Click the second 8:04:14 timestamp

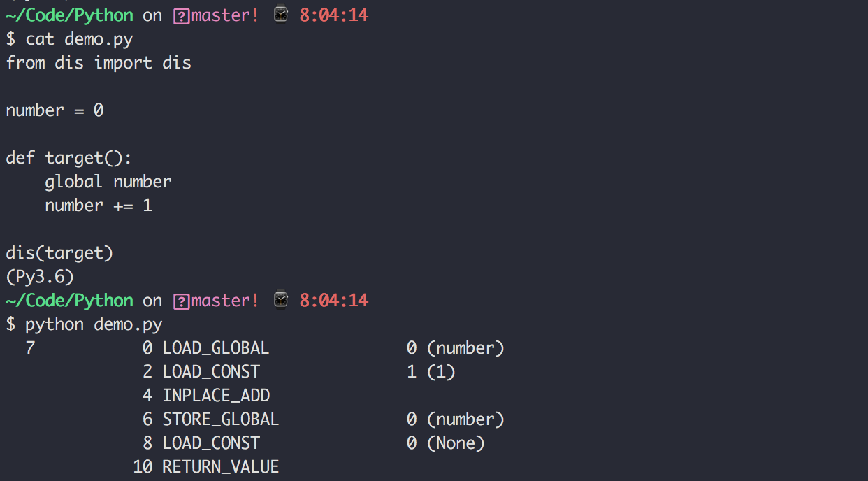pyautogui.click(x=334, y=301)
